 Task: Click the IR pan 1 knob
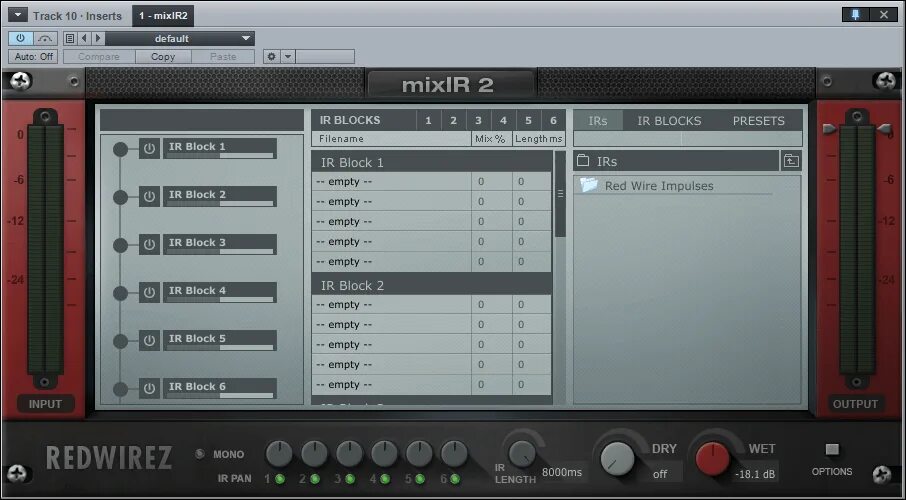click(x=279, y=454)
